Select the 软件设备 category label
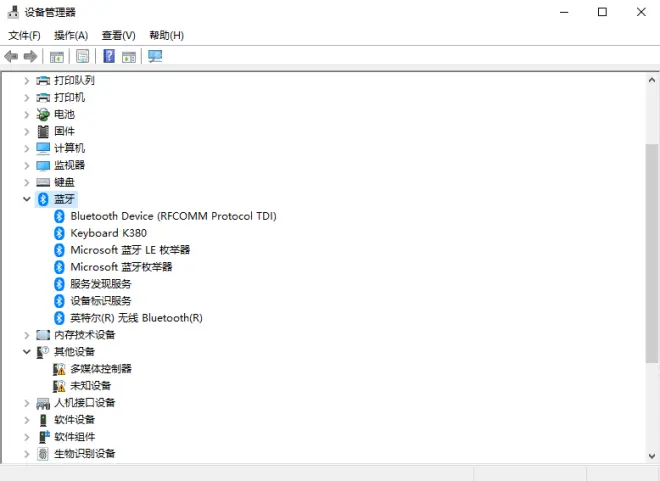Screen dimensions: 660x481 coord(75,420)
